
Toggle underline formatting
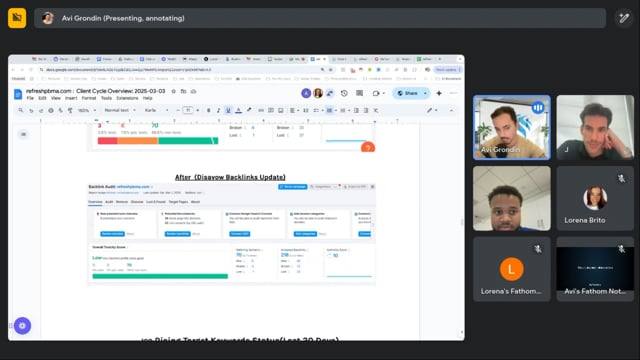pos(228,110)
